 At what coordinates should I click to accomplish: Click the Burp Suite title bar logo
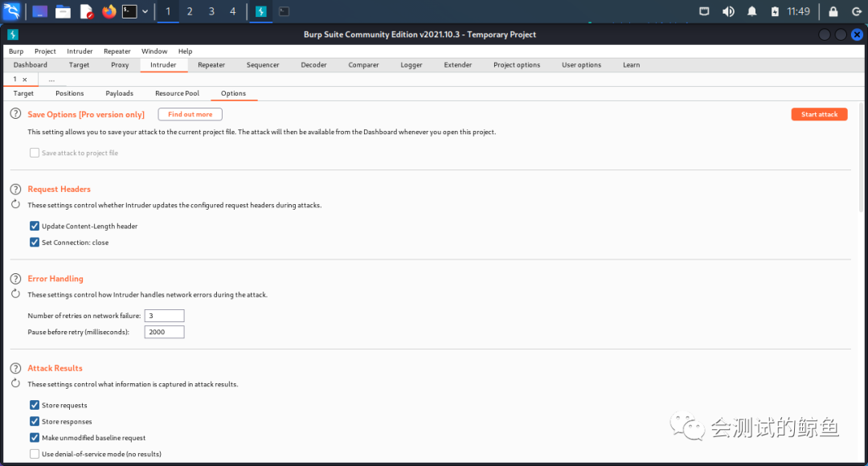[13, 35]
